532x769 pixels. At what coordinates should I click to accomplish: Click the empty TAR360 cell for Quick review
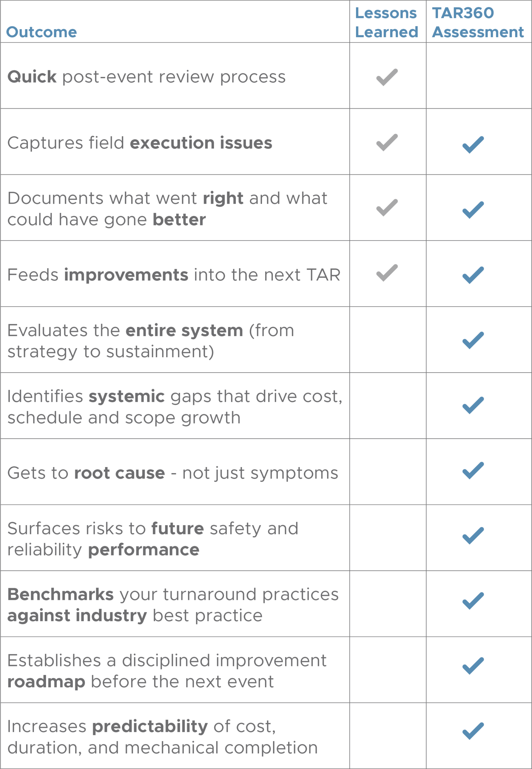tap(479, 76)
